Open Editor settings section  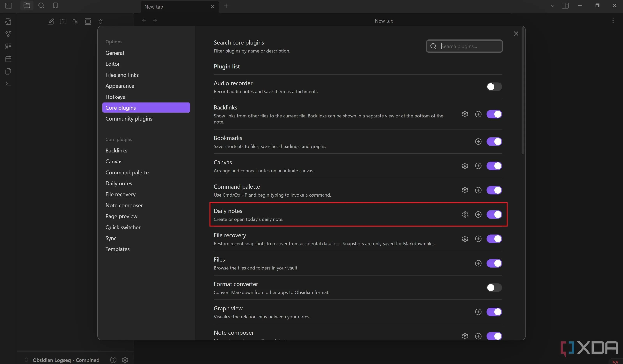[146, 64]
